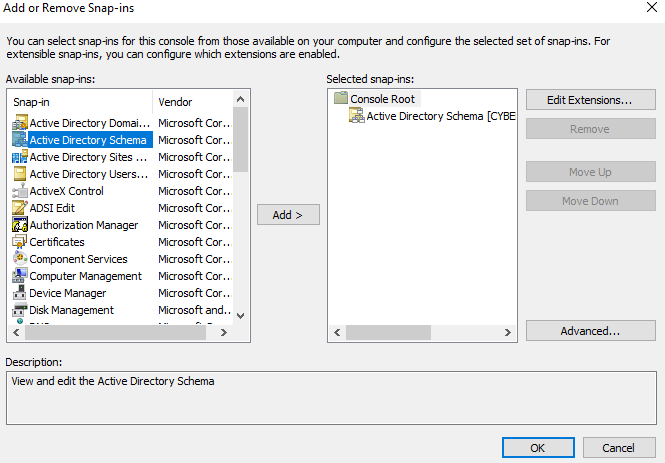Cancel the snap-in dialog
Image resolution: width=665 pixels, height=463 pixels.
(619, 448)
